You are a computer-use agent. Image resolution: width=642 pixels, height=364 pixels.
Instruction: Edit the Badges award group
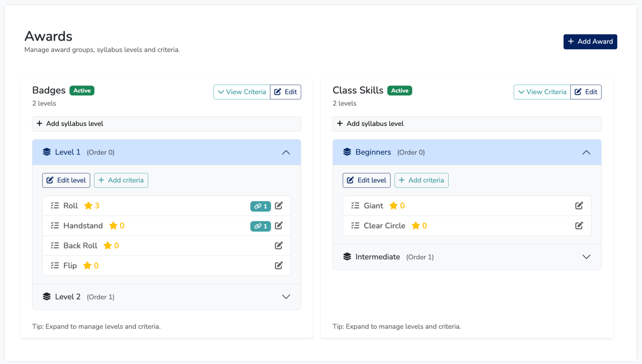285,92
